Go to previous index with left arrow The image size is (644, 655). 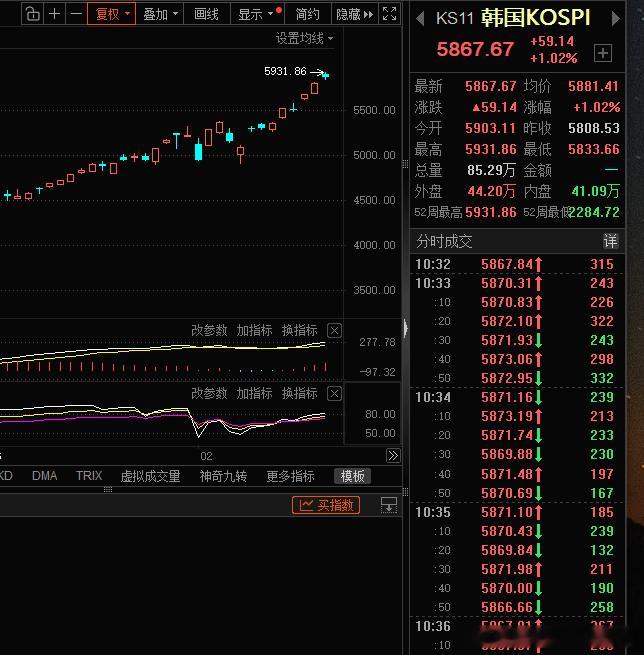tap(420, 18)
